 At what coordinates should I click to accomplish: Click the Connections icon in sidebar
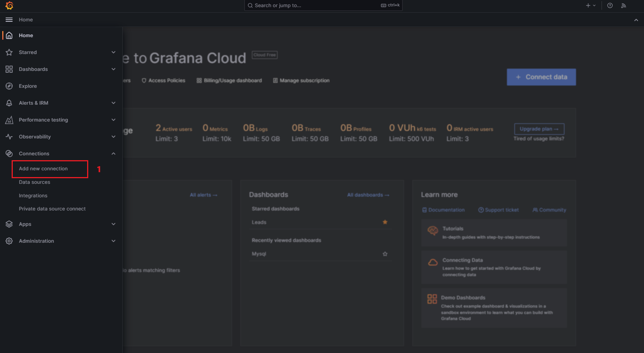[x=9, y=153]
